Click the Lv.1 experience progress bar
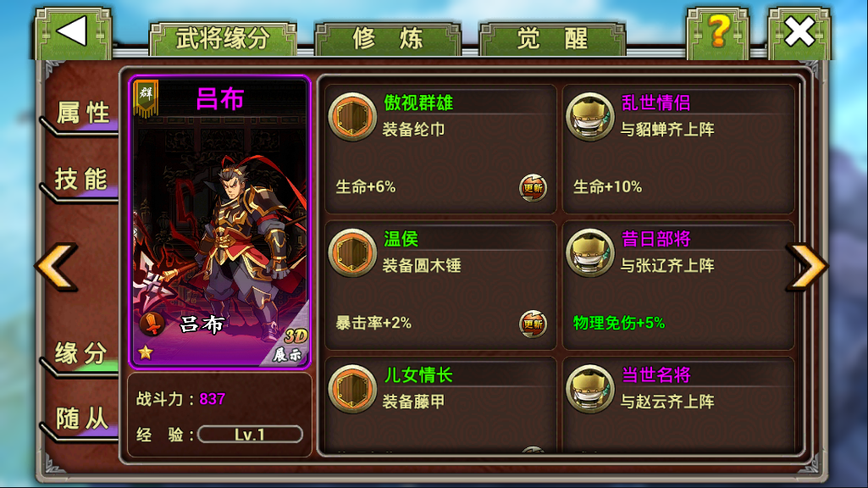 click(250, 435)
